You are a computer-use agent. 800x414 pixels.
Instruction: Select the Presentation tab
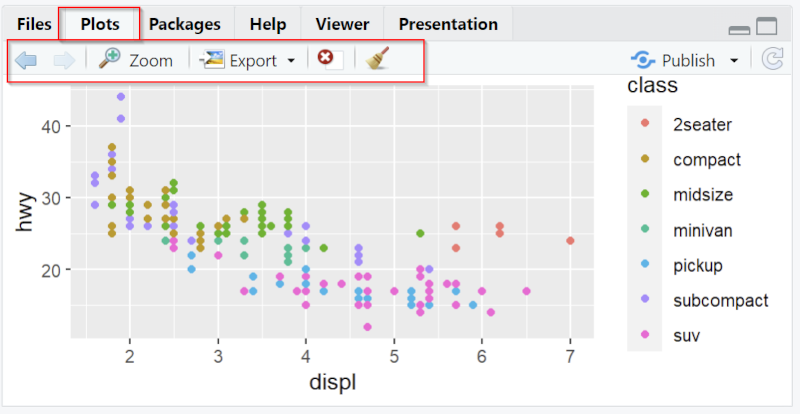(x=448, y=24)
